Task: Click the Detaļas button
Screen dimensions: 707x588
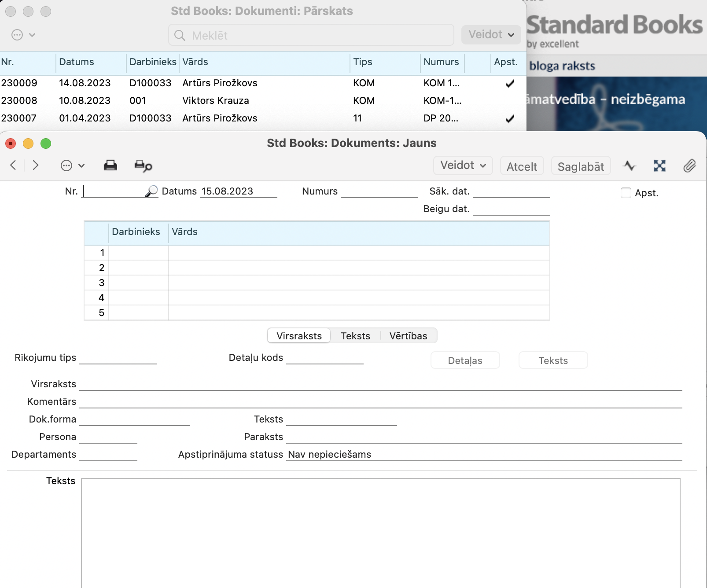Action: point(465,360)
